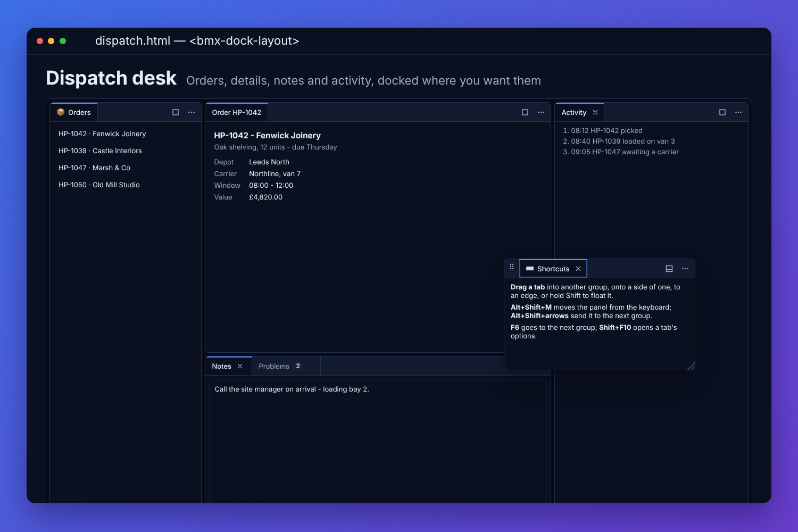Click the order value '£4,820.00'
The image size is (798, 532).
(265, 197)
